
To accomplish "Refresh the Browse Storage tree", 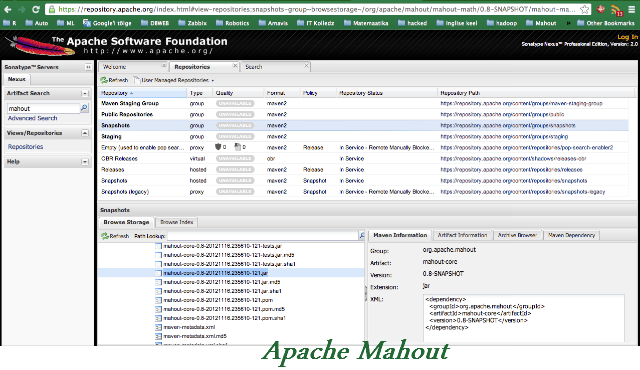I will (x=115, y=236).
